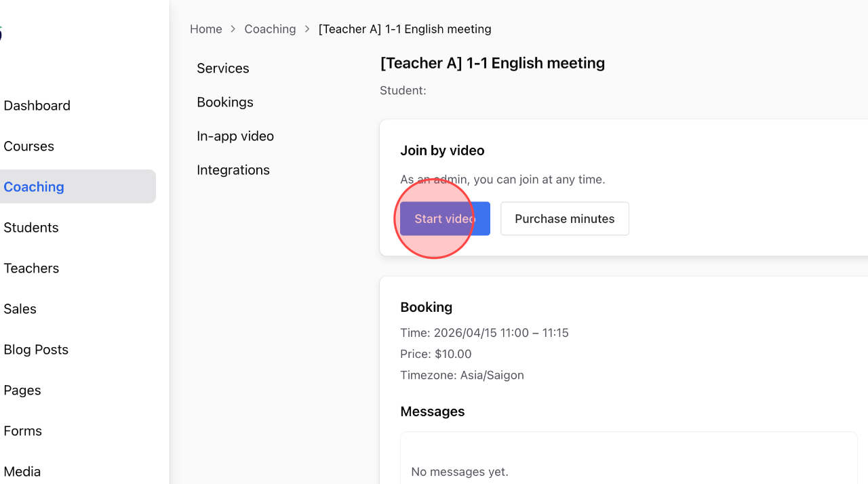Go to Courses section
Image resolution: width=868 pixels, height=484 pixels.
[x=28, y=146]
